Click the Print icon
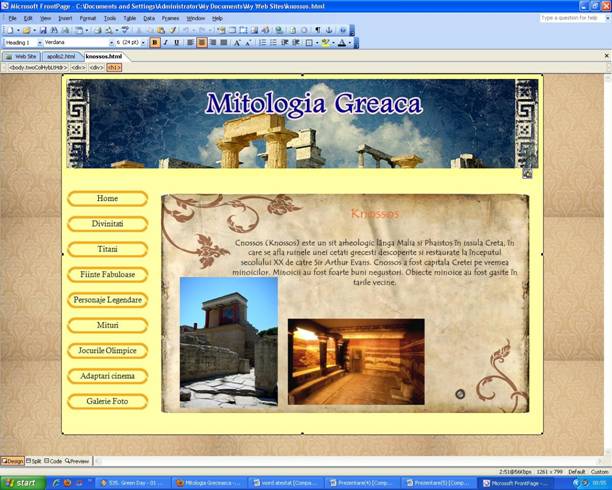The height and width of the screenshot is (490, 612). click(x=98, y=30)
